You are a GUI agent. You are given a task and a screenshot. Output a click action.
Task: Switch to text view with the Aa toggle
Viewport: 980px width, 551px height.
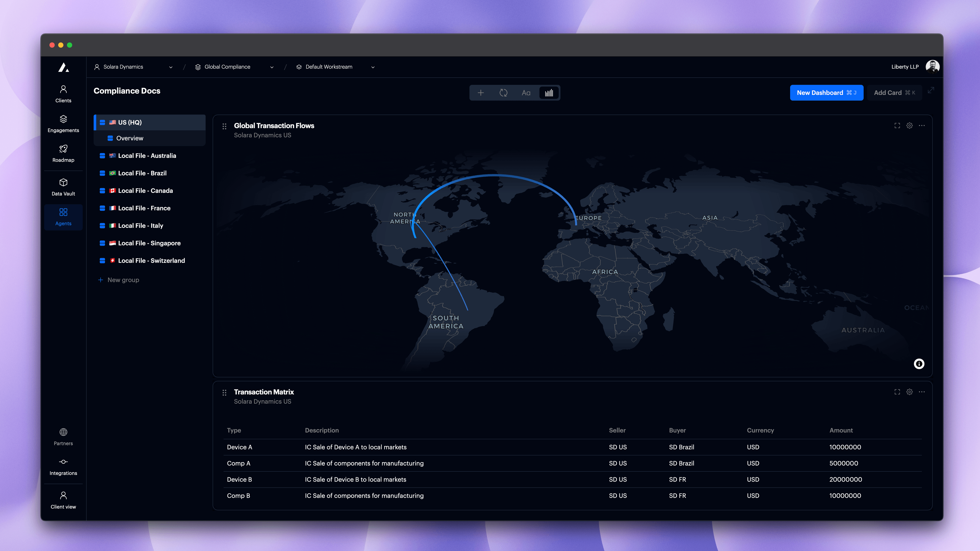526,92
